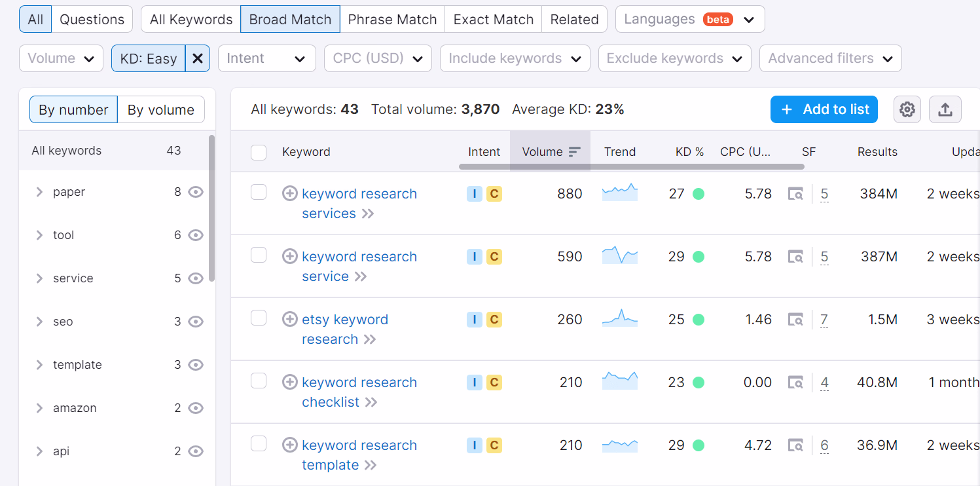This screenshot has height=486, width=980.
Task: Open the Advanced filters dropdown
Action: click(830, 58)
